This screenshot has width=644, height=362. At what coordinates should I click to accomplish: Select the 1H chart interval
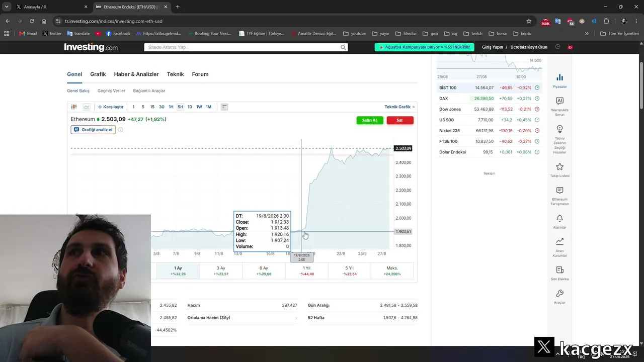(171, 107)
